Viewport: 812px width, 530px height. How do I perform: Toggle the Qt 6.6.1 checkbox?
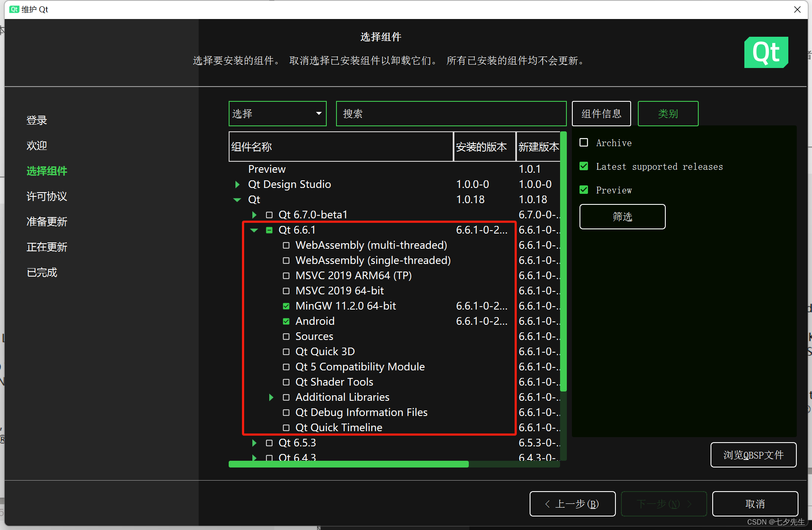tap(269, 230)
